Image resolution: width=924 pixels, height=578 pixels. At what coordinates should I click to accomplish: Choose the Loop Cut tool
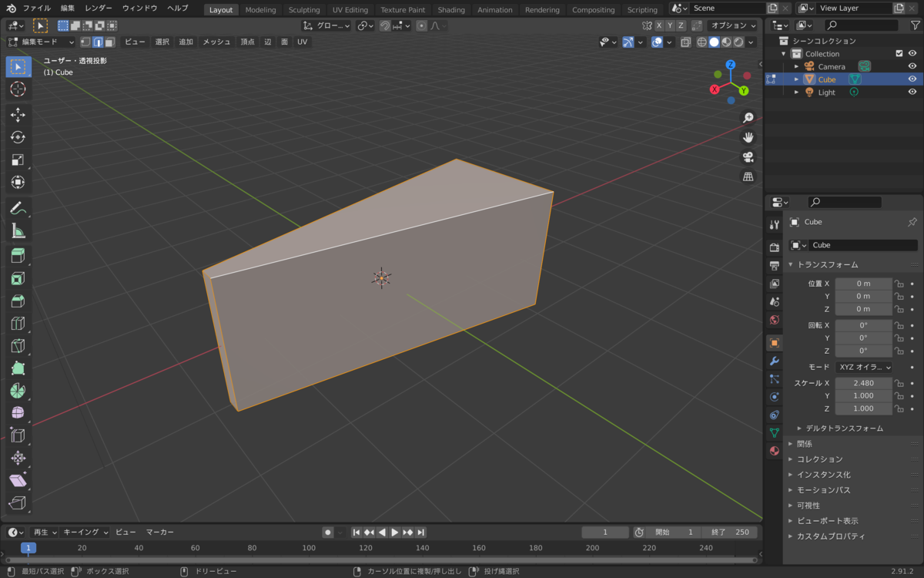click(18, 323)
